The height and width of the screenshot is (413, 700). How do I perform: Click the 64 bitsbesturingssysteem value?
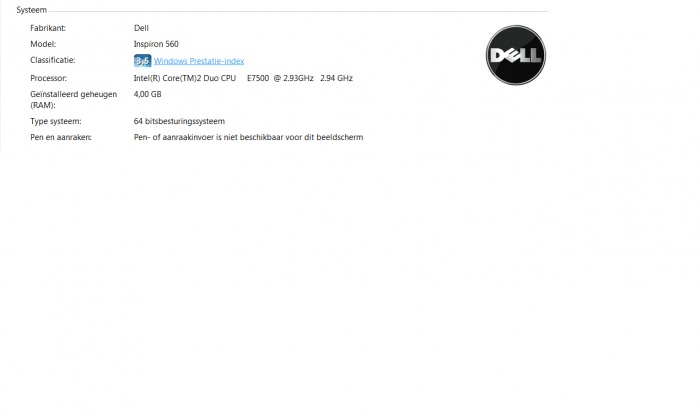click(179, 121)
